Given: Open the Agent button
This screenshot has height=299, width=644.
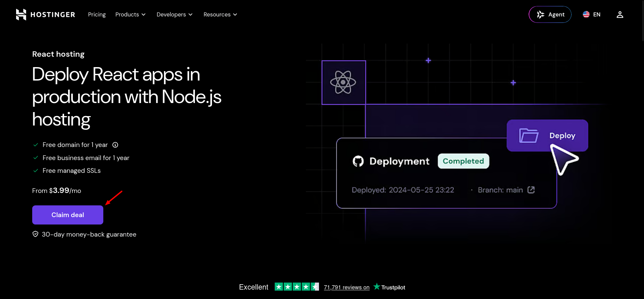Looking at the screenshot, I should (x=550, y=14).
